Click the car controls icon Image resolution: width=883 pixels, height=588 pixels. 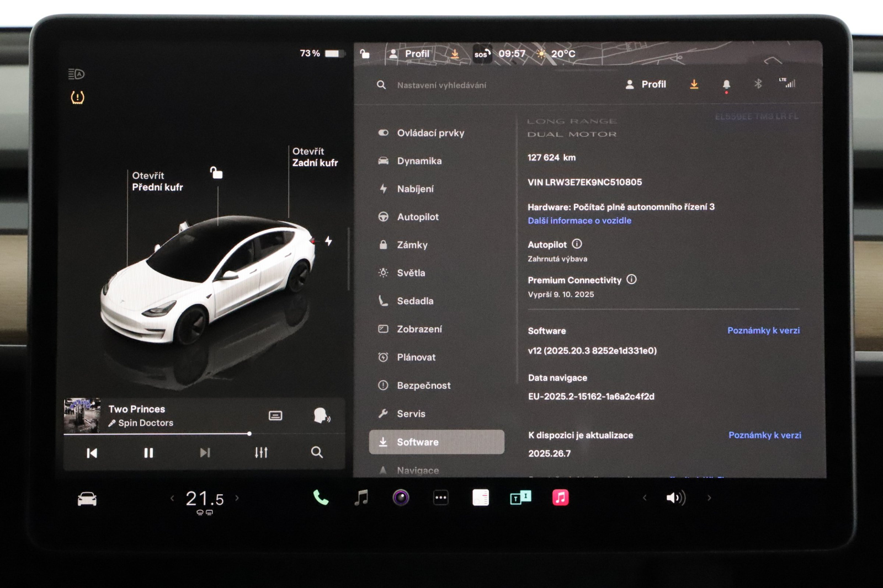(x=87, y=499)
